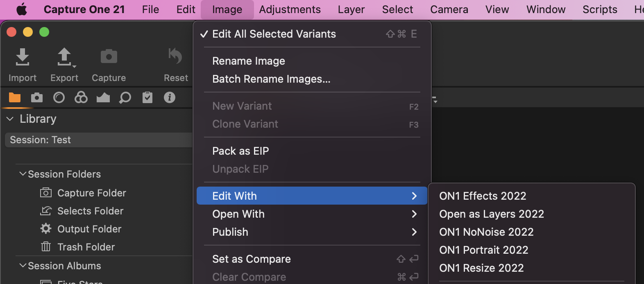Select the Output Folder item
This screenshot has width=644, height=284.
point(89,229)
